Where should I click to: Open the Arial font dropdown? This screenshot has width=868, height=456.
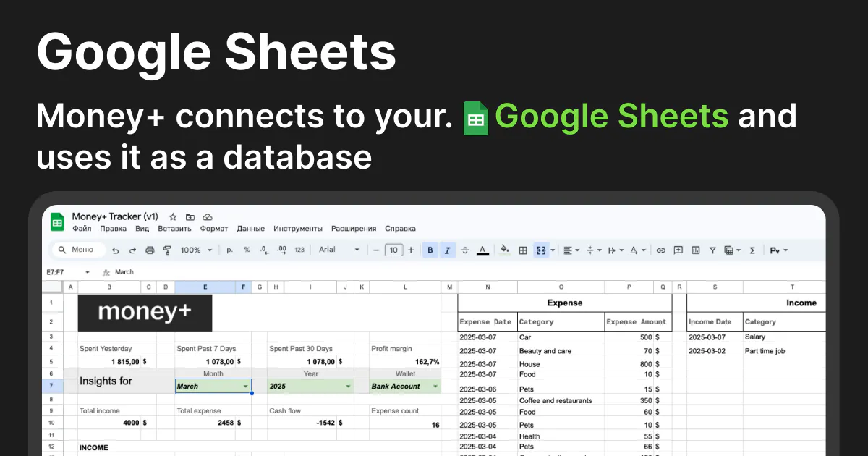(x=339, y=250)
